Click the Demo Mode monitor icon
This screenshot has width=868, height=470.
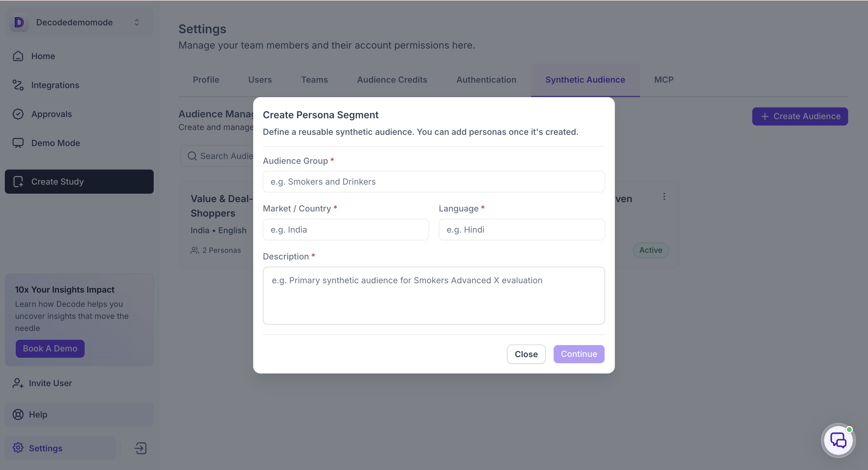18,143
